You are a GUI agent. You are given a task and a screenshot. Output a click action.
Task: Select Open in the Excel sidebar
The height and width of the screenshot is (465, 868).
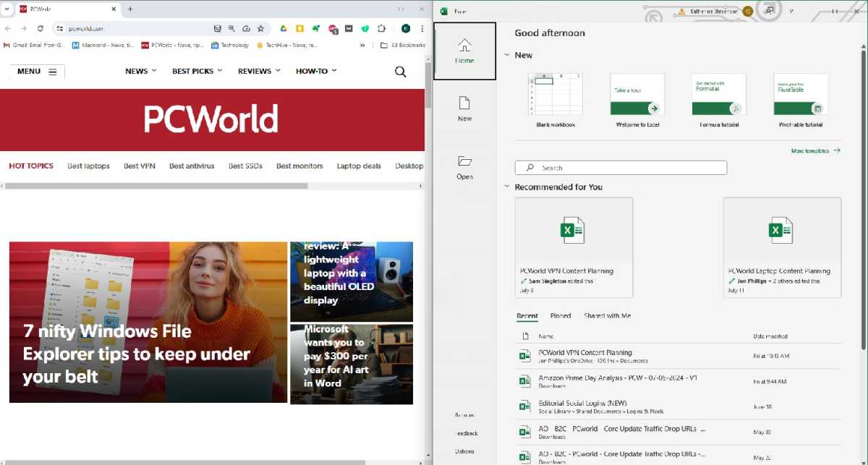[464, 167]
